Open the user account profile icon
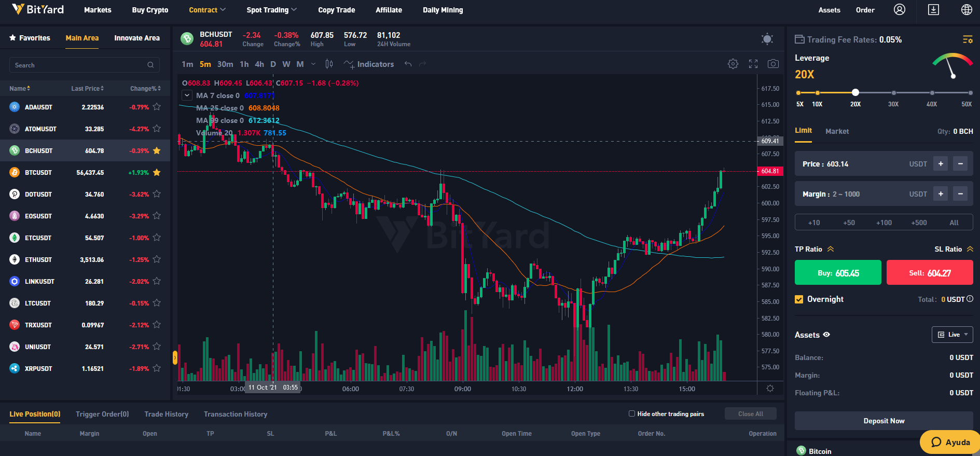Image resolution: width=980 pixels, height=456 pixels. 900,10
